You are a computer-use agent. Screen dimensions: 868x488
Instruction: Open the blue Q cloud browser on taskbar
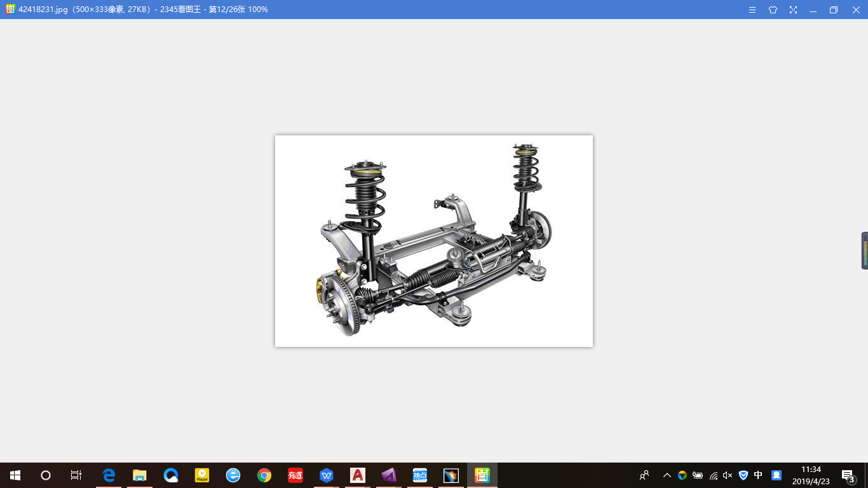tap(171, 475)
